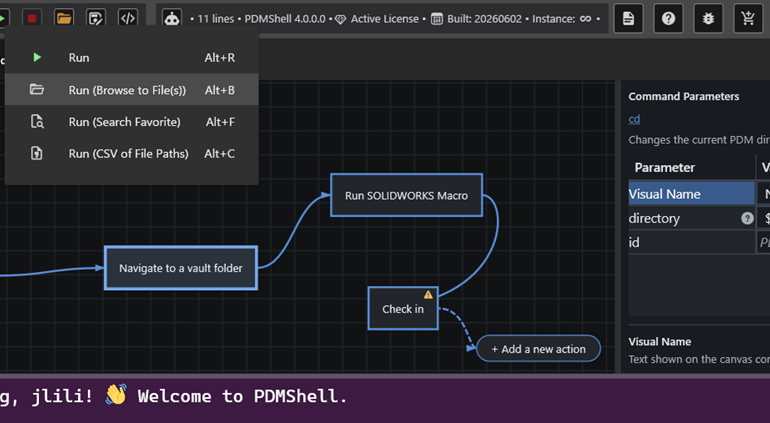Select the Navigate to a vault folder node
Image resolution: width=770 pixels, height=423 pixels.
coord(181,268)
